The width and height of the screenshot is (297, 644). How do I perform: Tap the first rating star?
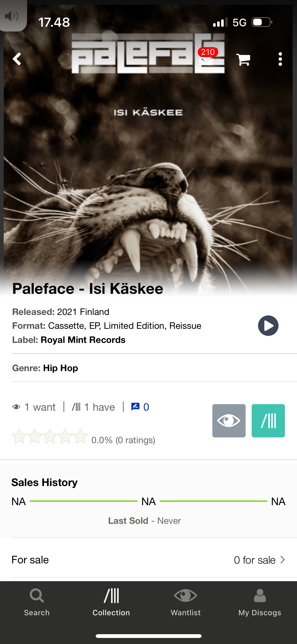(19, 436)
